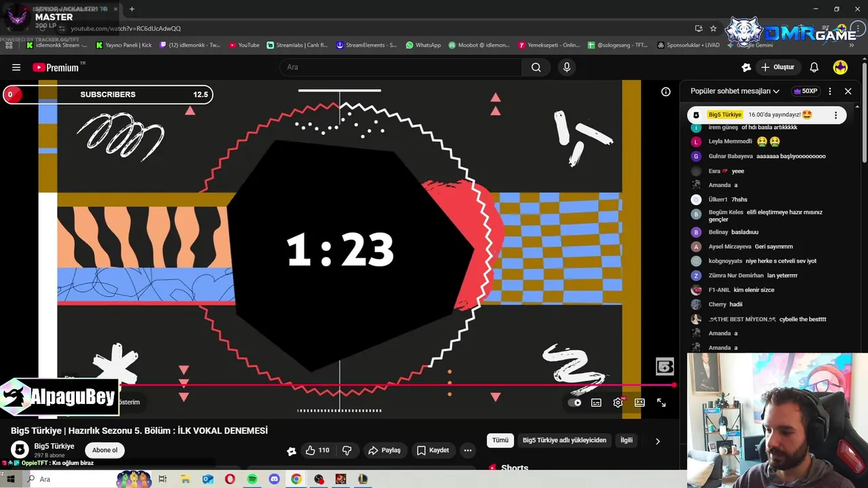The image size is (868, 488).
Task: Open Discord from taskbar
Action: [x=274, y=479]
